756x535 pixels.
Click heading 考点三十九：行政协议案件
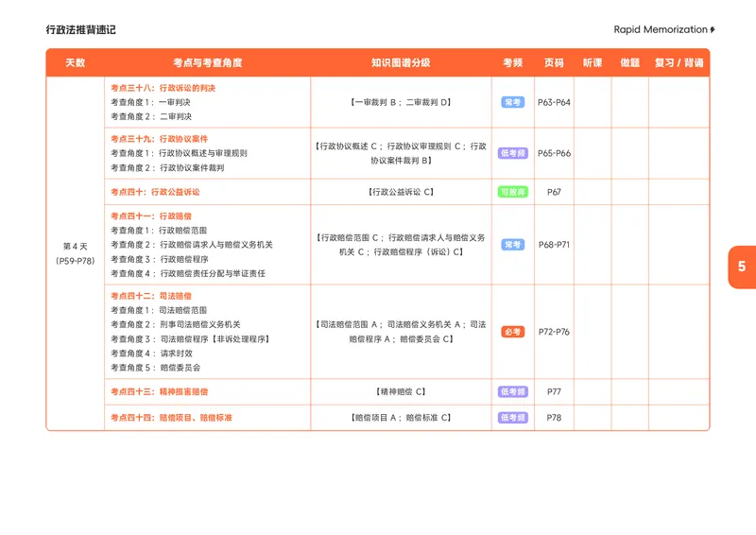(x=159, y=139)
